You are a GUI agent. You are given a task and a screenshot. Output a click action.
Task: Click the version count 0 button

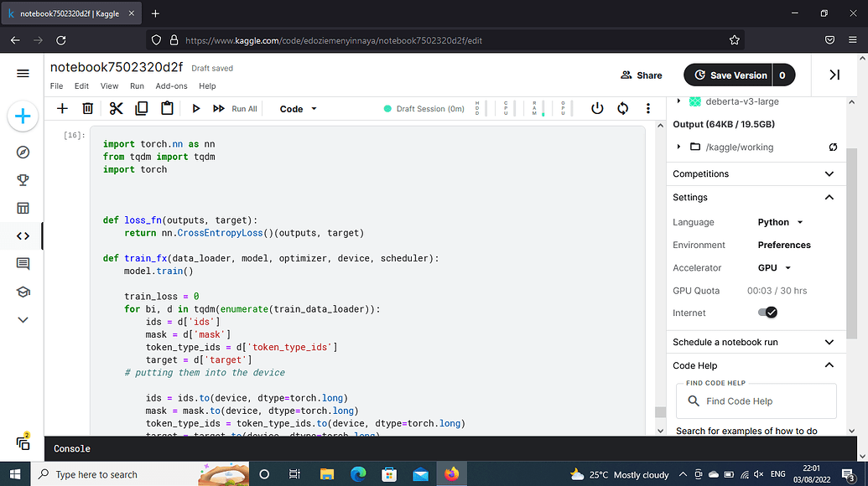point(782,75)
